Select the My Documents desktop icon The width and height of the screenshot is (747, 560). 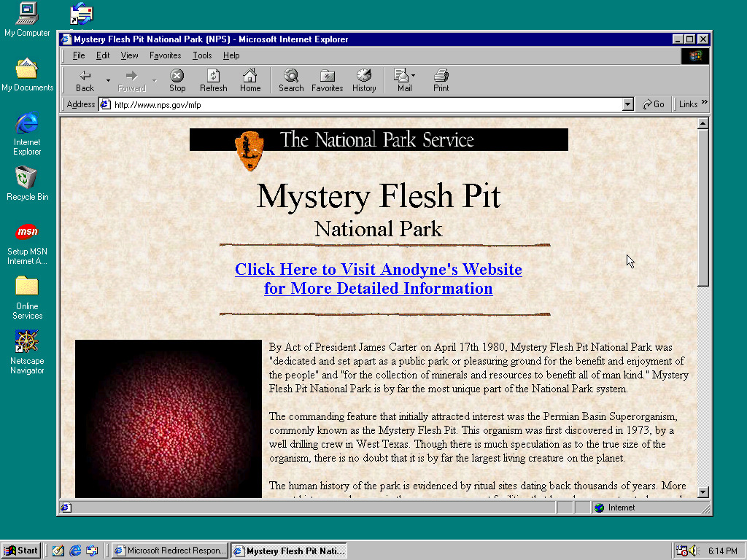pos(27,75)
